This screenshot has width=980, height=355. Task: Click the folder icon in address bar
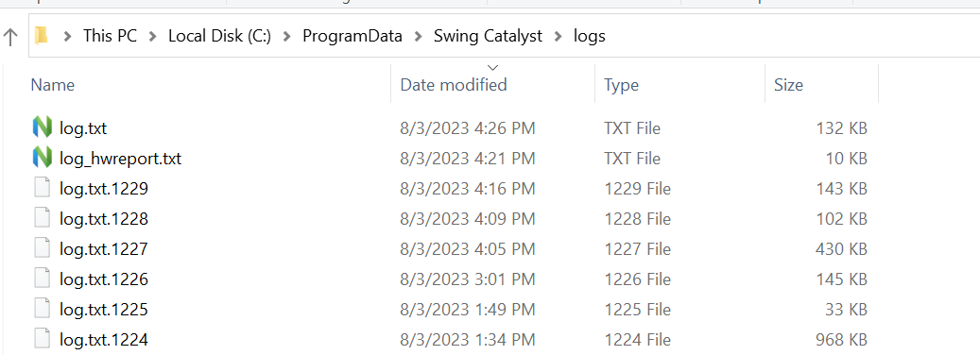pyautogui.click(x=42, y=36)
